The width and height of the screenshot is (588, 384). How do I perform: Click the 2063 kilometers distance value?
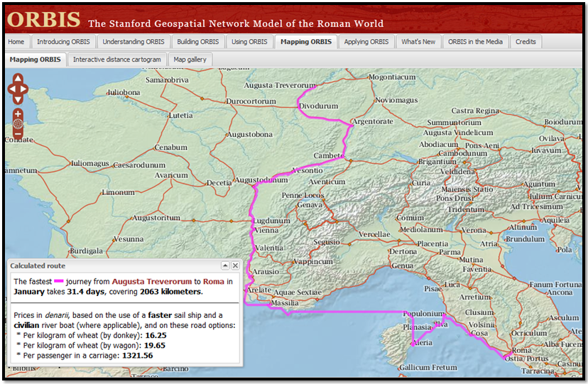[170, 292]
